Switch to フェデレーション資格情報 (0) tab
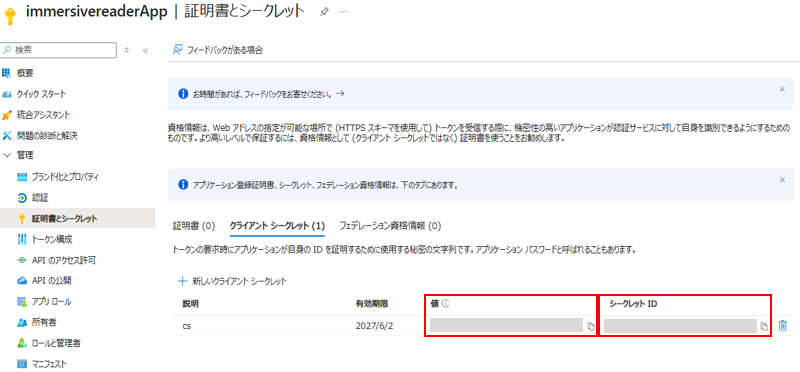Screen dimensions: 800x372 (x=390, y=225)
